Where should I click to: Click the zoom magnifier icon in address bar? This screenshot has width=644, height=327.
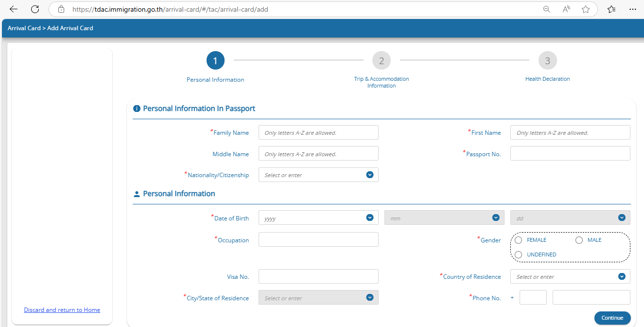pos(546,9)
